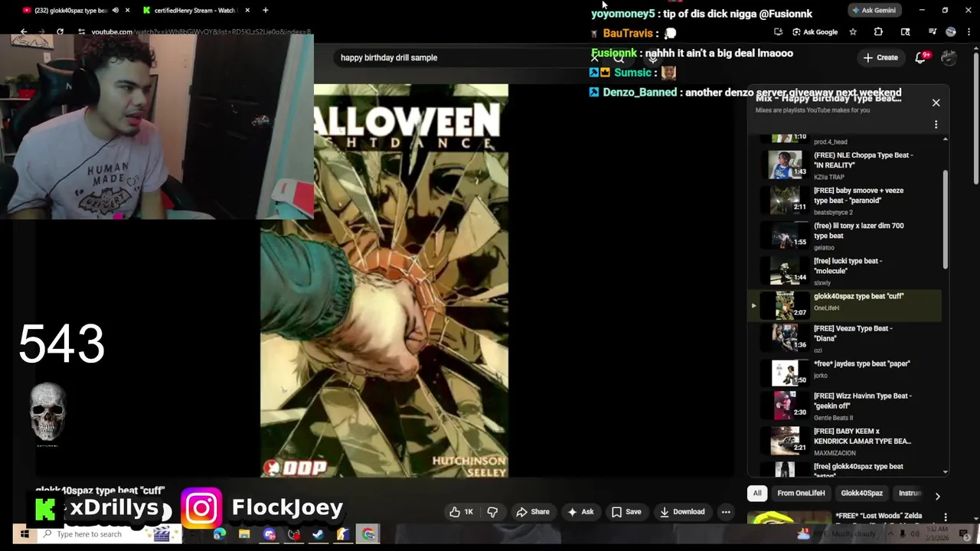Screen dimensions: 980x551
Task: Play lil tony x lazer dim 700 beat
Action: (x=846, y=235)
